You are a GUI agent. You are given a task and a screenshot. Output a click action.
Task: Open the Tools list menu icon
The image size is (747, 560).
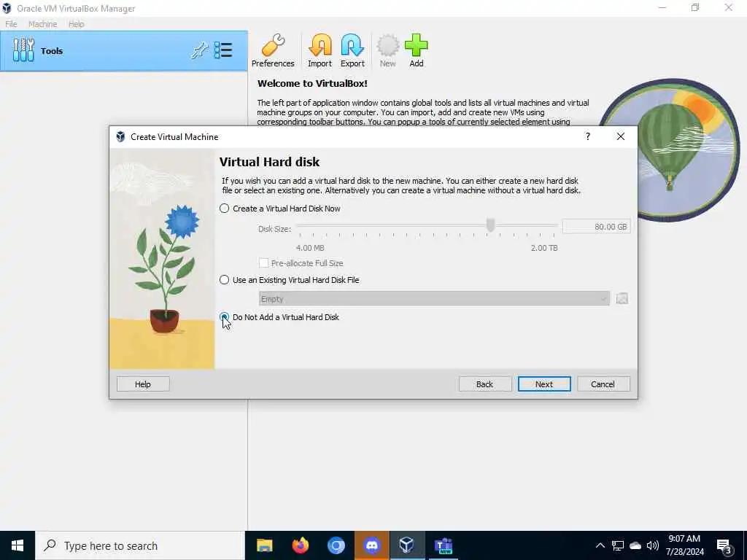pos(223,50)
